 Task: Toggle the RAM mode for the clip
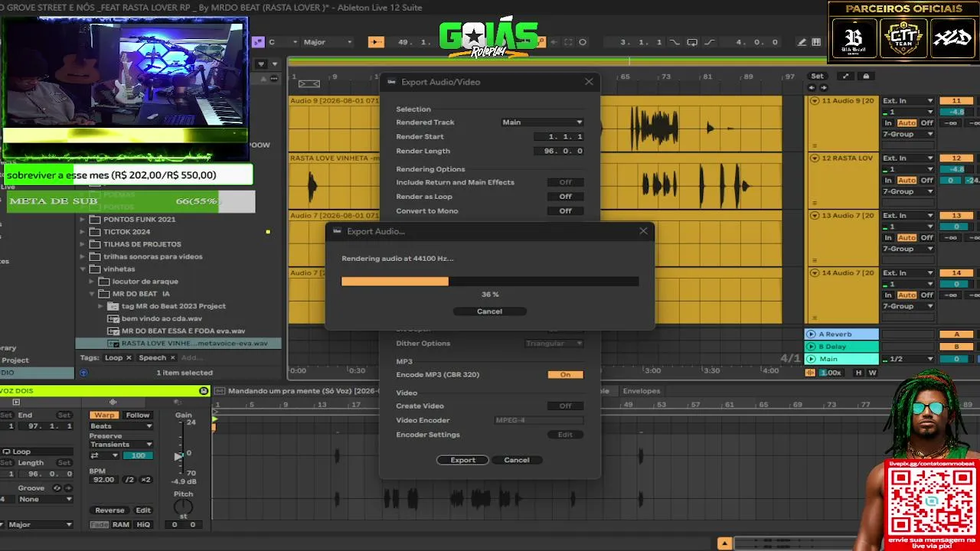coord(121,525)
